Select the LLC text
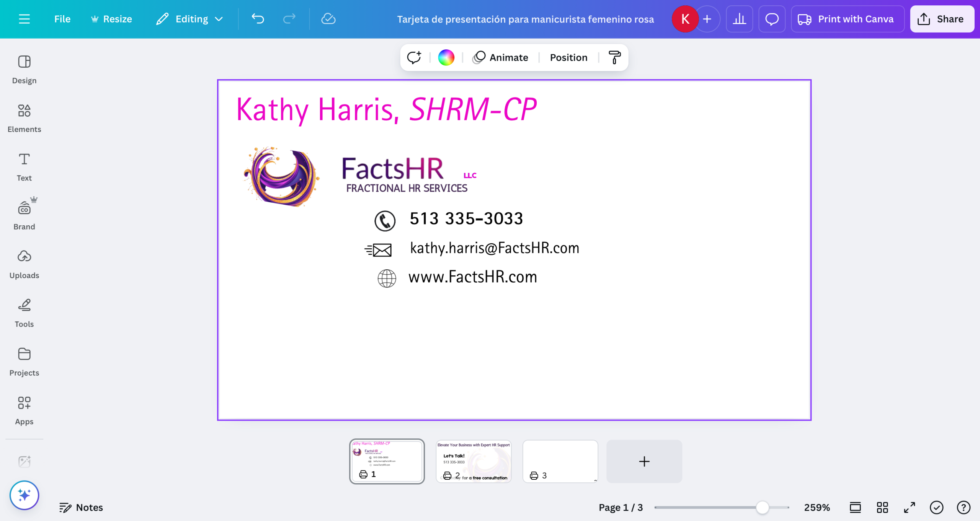Image resolution: width=980 pixels, height=521 pixels. point(470,175)
